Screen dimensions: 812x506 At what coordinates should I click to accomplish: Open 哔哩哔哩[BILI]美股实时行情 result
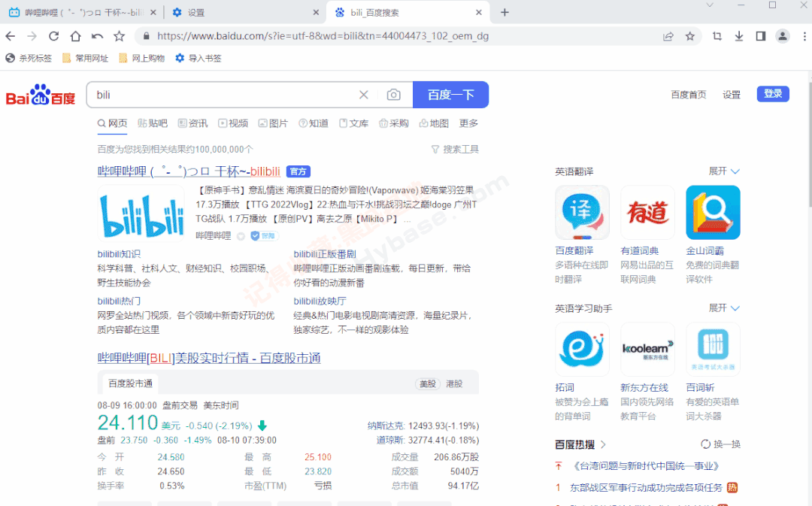[209, 358]
